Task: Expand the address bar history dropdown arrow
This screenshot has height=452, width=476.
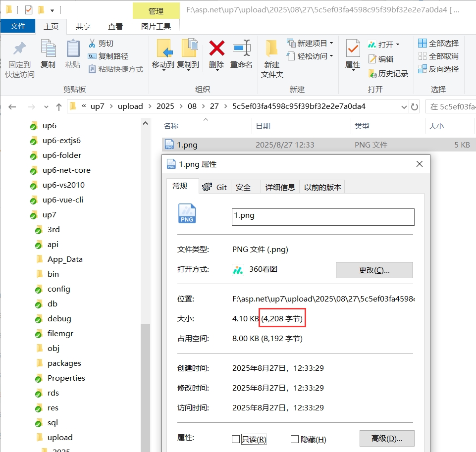Action: [x=404, y=107]
